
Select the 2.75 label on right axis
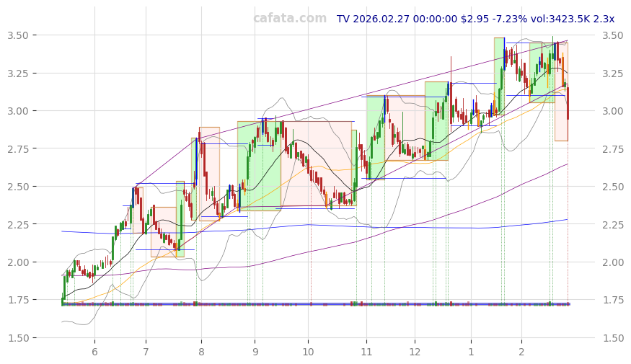pos(613,148)
